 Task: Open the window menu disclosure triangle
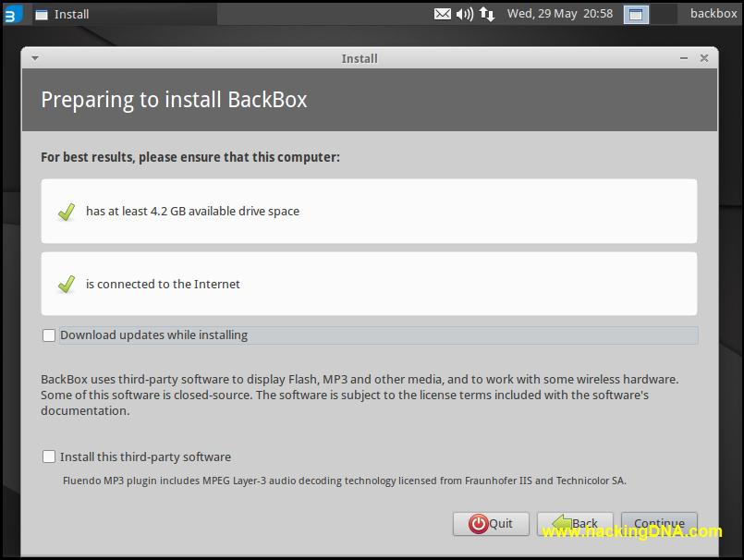point(34,57)
